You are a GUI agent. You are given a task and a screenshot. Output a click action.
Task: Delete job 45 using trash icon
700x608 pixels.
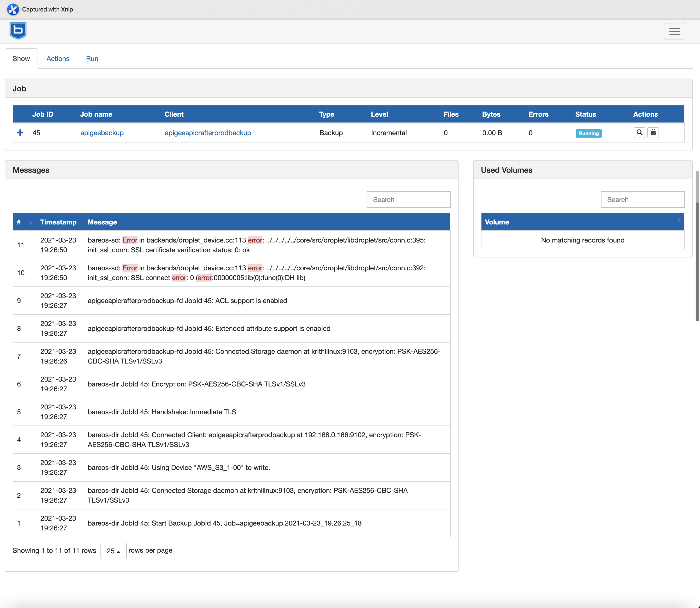pyautogui.click(x=653, y=133)
